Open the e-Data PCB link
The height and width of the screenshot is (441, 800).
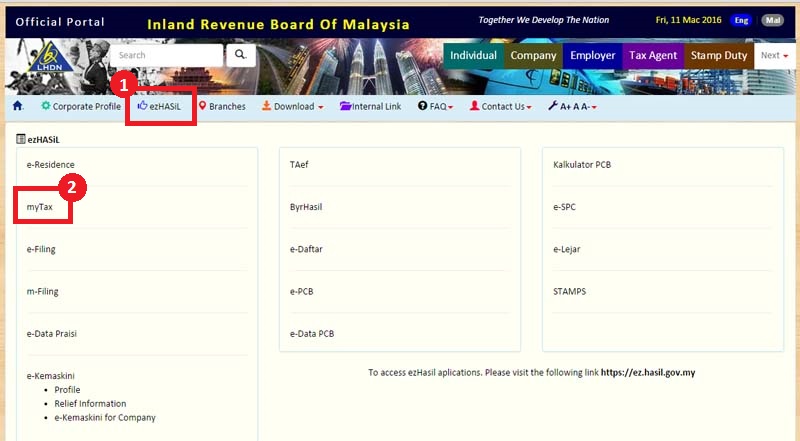(312, 333)
